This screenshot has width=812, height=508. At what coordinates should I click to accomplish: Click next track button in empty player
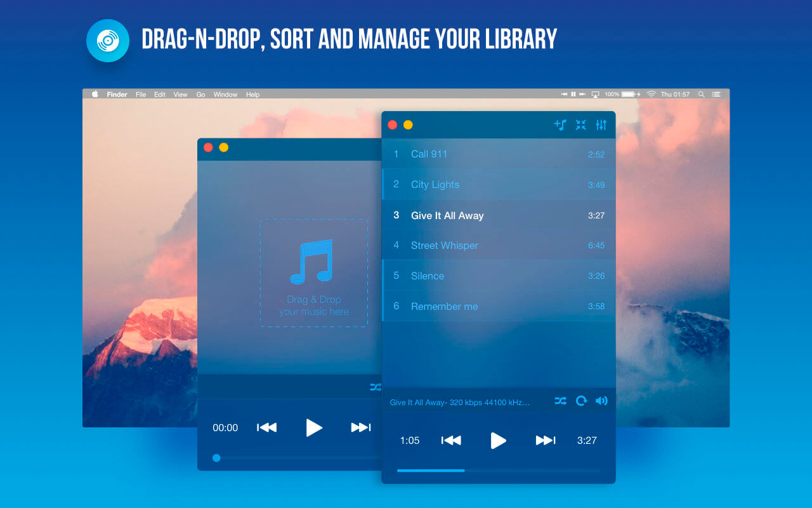(x=361, y=427)
